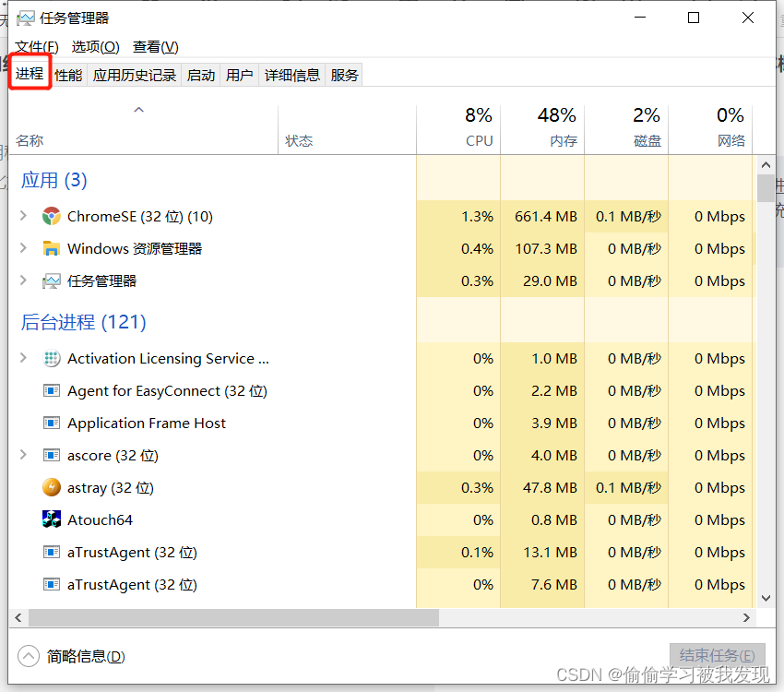The height and width of the screenshot is (692, 784).
Task: Click the 29.0 MB memory cell
Action: (x=542, y=281)
